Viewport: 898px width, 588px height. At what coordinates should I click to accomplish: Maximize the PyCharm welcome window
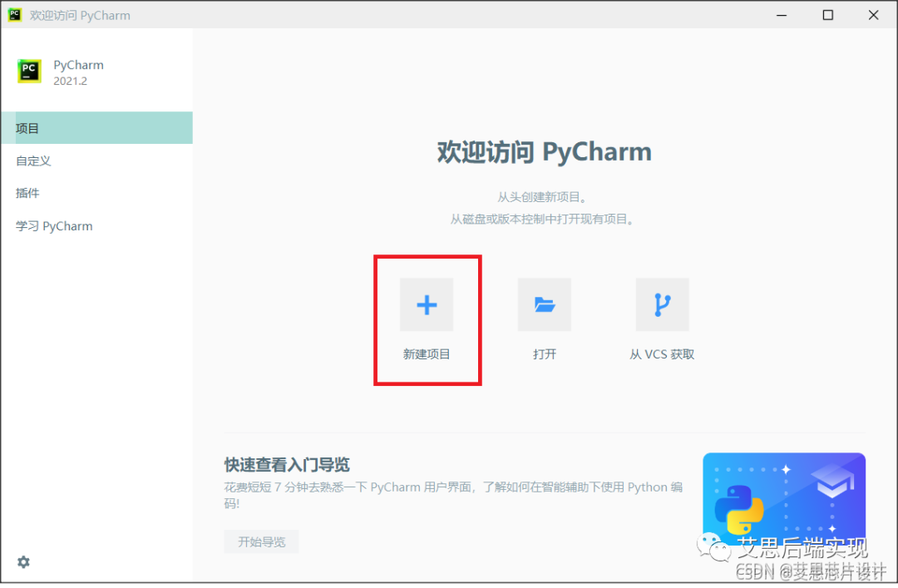[828, 15]
